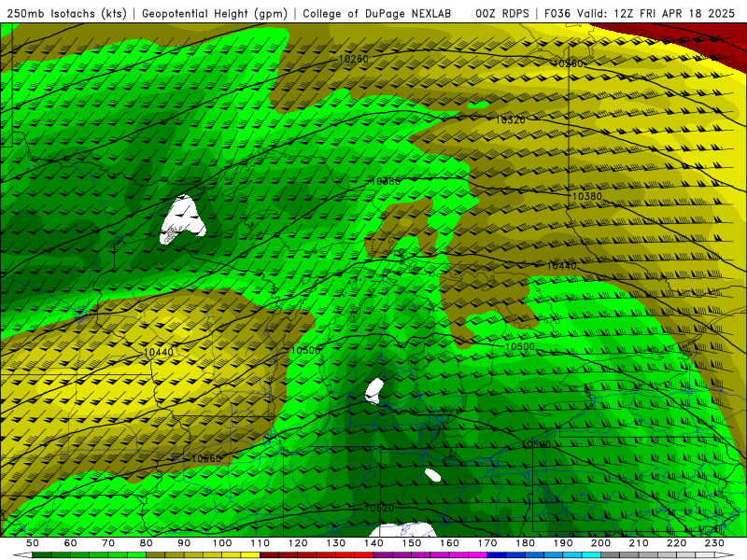The image size is (747, 560).
Task: Click the 'Geopotential Height (gpm)' title text
Action: pos(215,14)
